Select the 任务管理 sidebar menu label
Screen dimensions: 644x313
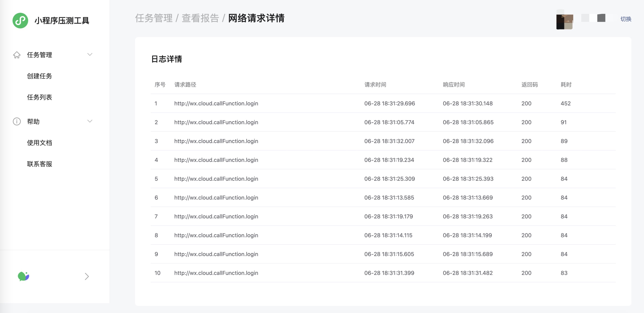pyautogui.click(x=39, y=55)
